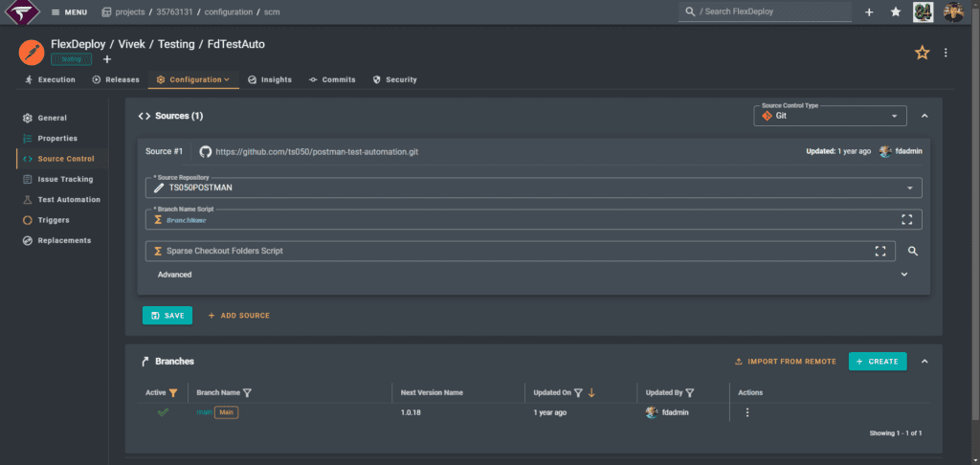Screen dimensions: 980x465
Task: Click the fdadmin avatar in Source #1 header
Action: (x=885, y=151)
